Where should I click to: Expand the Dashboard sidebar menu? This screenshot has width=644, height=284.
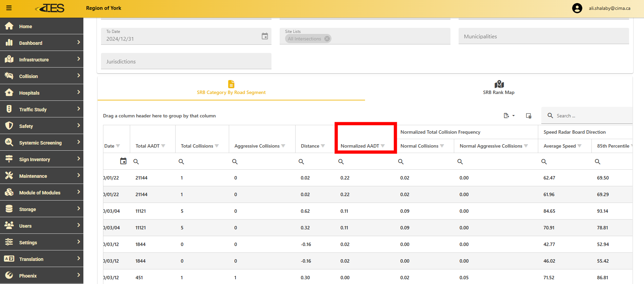coord(41,43)
